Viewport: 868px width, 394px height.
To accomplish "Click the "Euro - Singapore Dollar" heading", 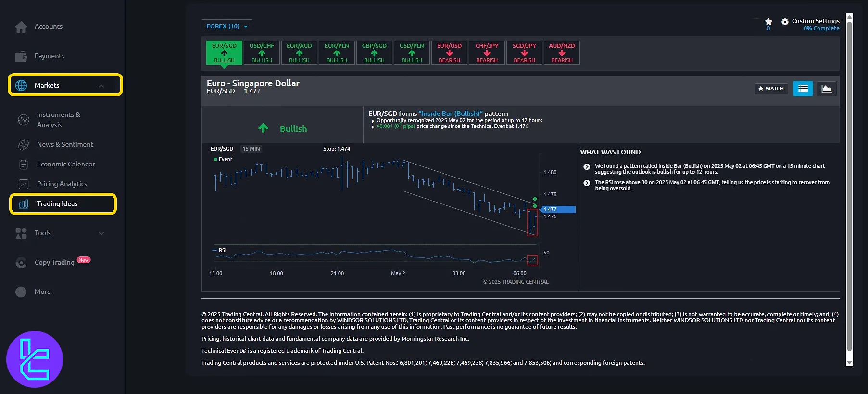I will point(253,83).
